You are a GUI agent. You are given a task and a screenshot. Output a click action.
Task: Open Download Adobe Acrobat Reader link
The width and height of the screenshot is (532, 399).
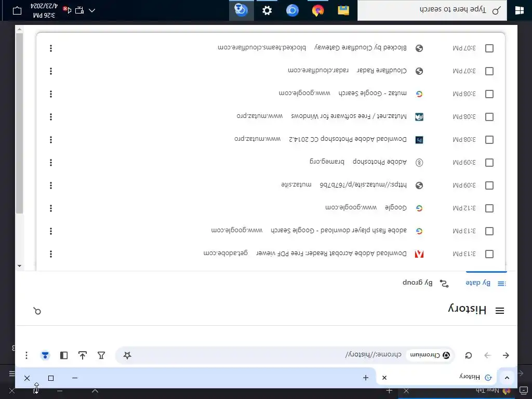331,253
